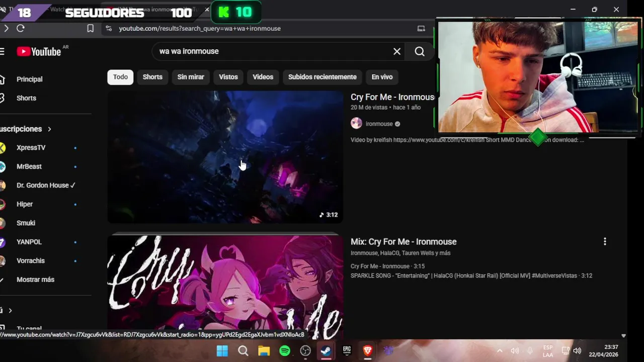The image size is (644, 362).
Task: Reload the page in the browser toolbar
Action: coord(21,28)
